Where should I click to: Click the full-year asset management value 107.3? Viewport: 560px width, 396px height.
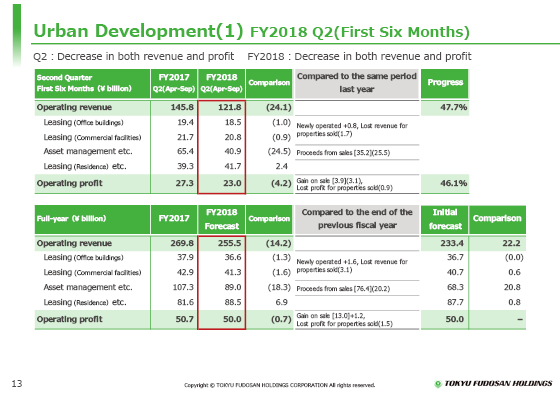183,287
